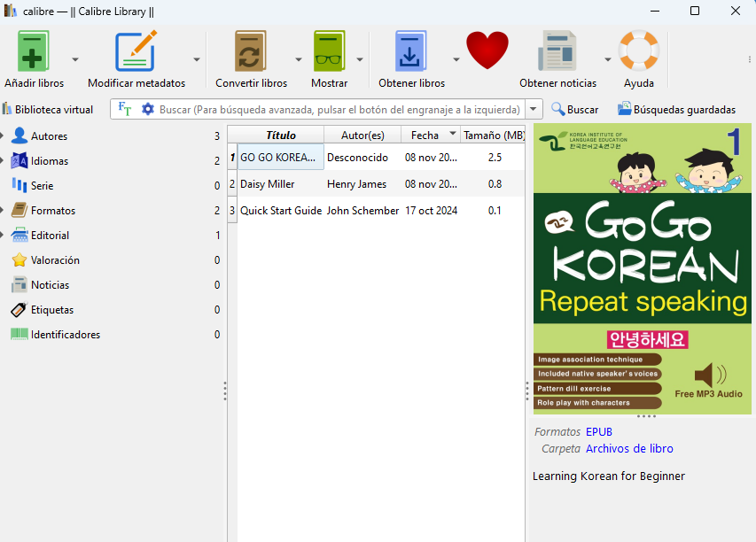The width and height of the screenshot is (756, 542).
Task: Click the Valoración star icon
Action: (x=19, y=260)
